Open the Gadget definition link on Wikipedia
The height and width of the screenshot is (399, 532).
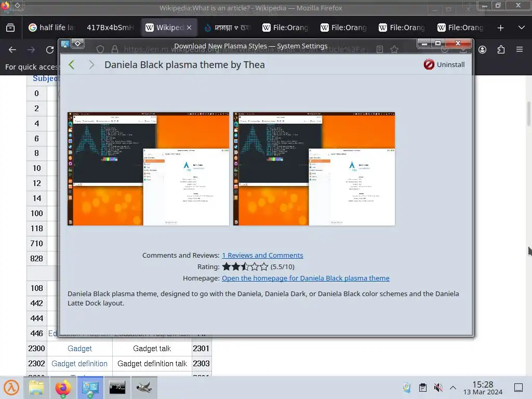[79, 363]
